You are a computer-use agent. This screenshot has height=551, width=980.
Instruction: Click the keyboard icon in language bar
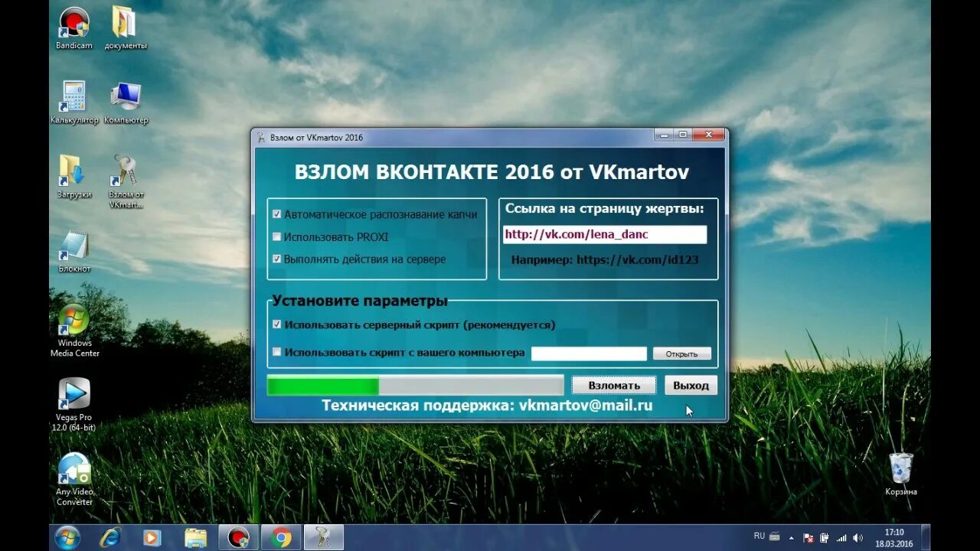(x=775, y=536)
